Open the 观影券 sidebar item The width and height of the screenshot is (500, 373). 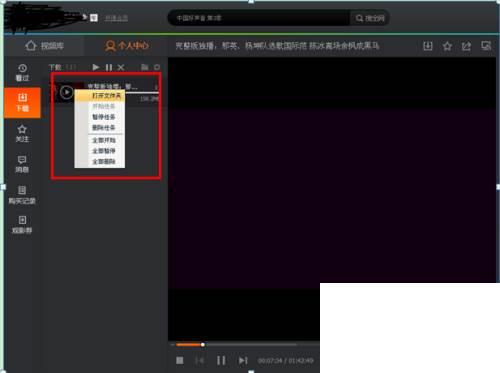22,225
